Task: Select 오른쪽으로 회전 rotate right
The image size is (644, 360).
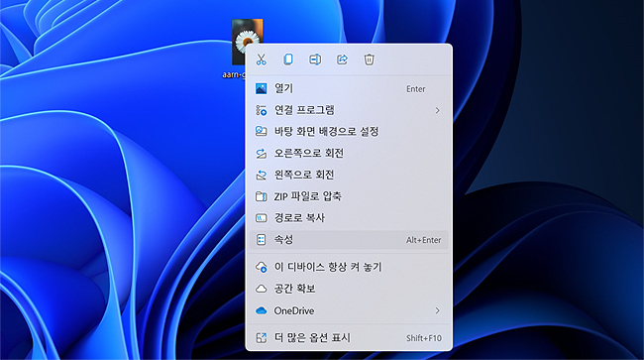Action: point(349,154)
